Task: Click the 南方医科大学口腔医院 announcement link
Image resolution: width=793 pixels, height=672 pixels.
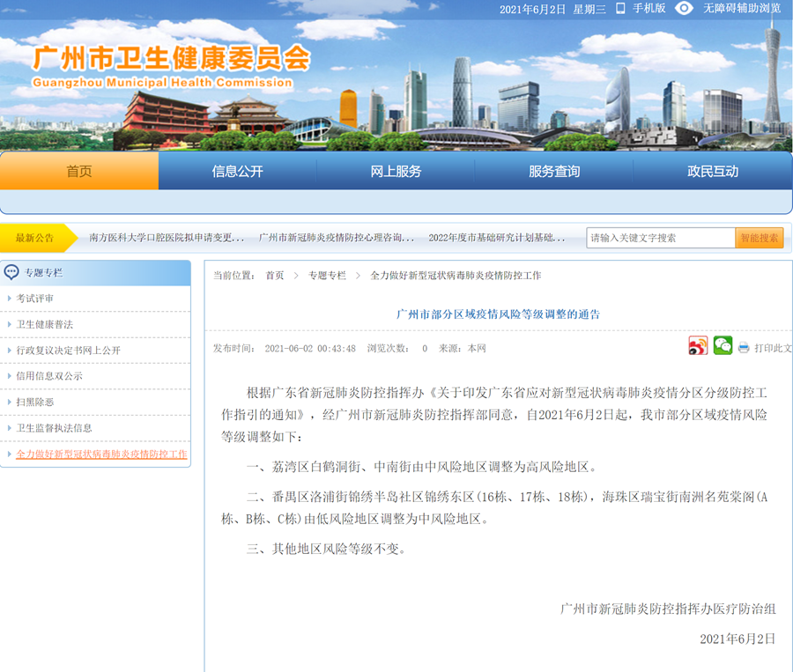Action: pos(167,238)
